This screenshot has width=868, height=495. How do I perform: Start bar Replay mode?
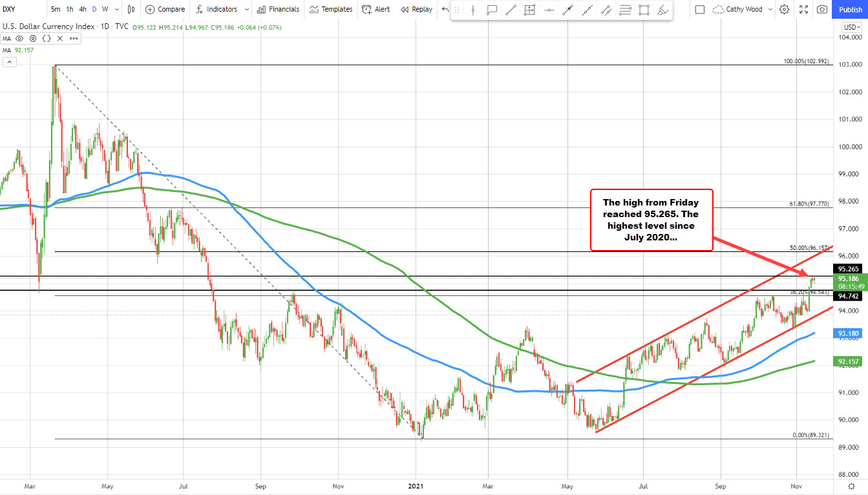coord(416,9)
